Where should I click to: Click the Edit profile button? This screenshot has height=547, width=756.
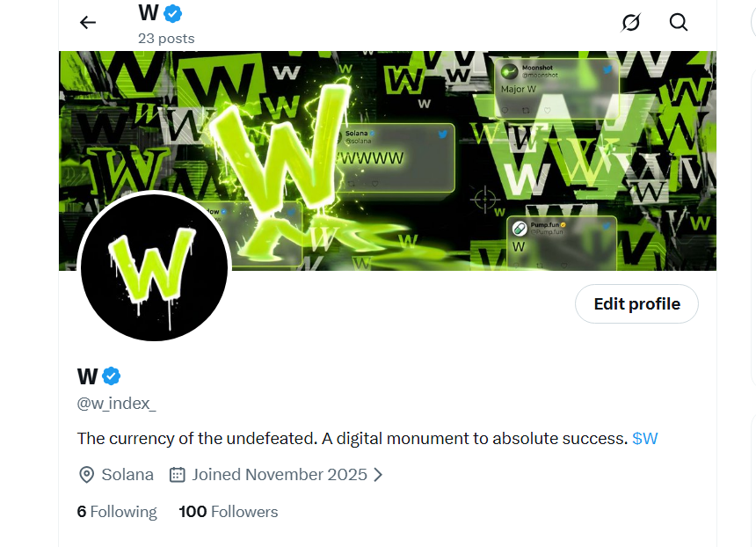pyautogui.click(x=637, y=304)
